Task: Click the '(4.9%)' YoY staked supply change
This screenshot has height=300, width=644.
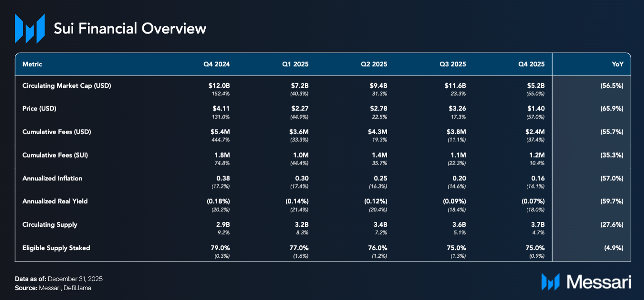Action: coord(614,248)
